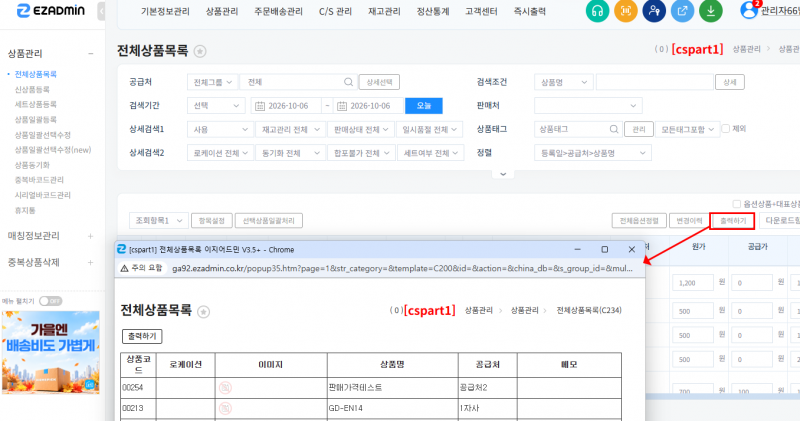Open 정렬 등록일>공급처>상품명 dropdown
This screenshot has width=800, height=421.
pos(592,153)
